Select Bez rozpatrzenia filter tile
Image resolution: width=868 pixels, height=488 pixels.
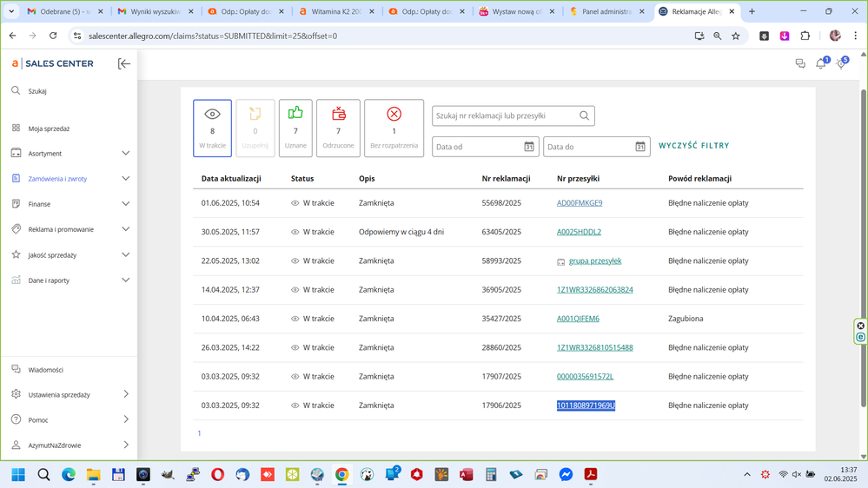coord(394,129)
